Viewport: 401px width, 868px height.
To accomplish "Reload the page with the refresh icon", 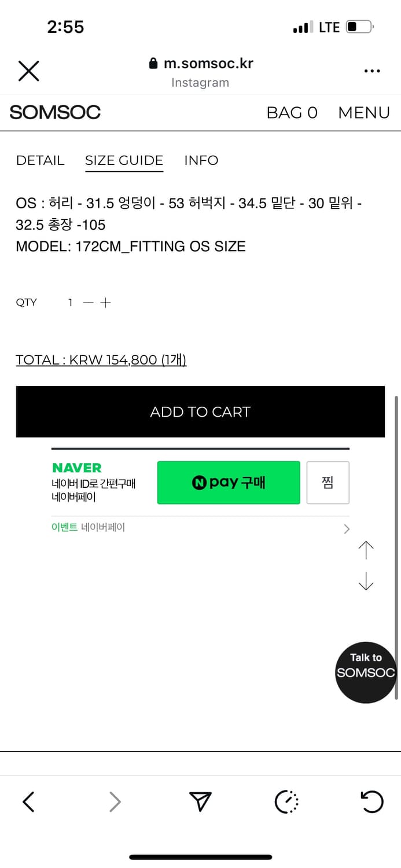I will tap(371, 801).
